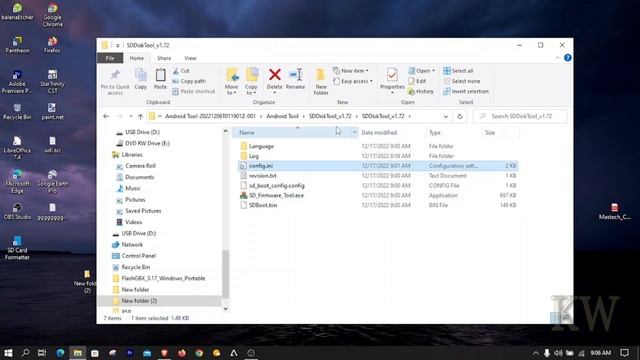Click the Pin to Quick access icon
The width and height of the screenshot is (640, 360).
[x=115, y=75]
